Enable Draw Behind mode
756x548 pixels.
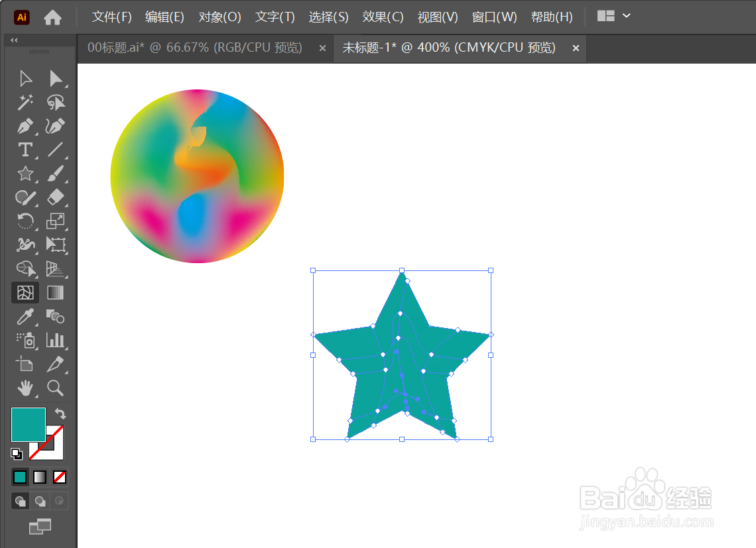[40, 501]
